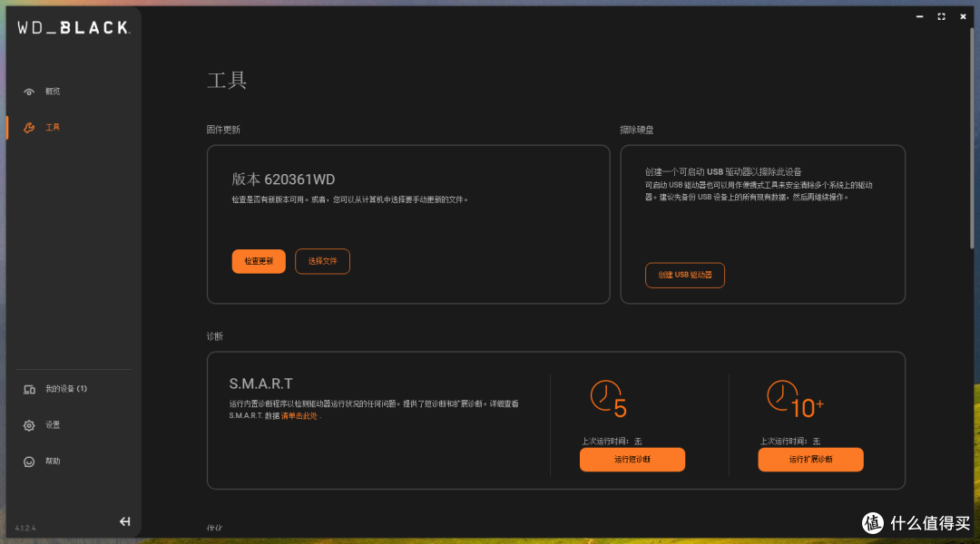
Task: Open the Help smiley icon
Action: pyautogui.click(x=29, y=461)
